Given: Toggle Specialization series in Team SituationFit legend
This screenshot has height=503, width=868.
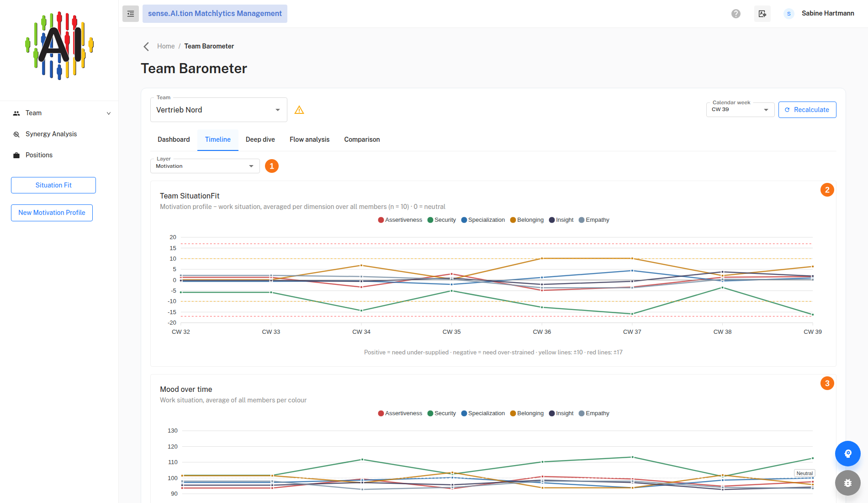Looking at the screenshot, I should (483, 220).
